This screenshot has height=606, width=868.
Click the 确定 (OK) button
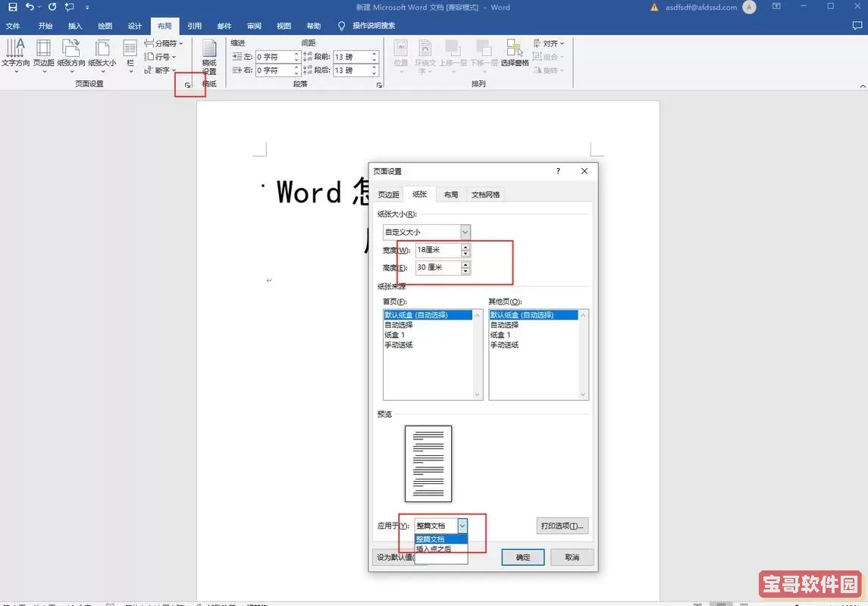click(x=523, y=558)
